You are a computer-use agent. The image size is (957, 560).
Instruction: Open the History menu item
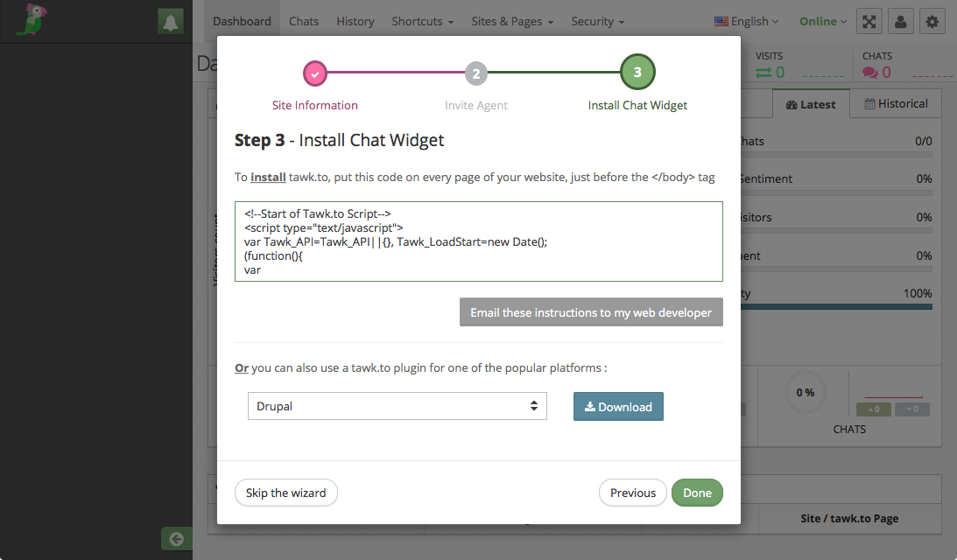tap(355, 21)
